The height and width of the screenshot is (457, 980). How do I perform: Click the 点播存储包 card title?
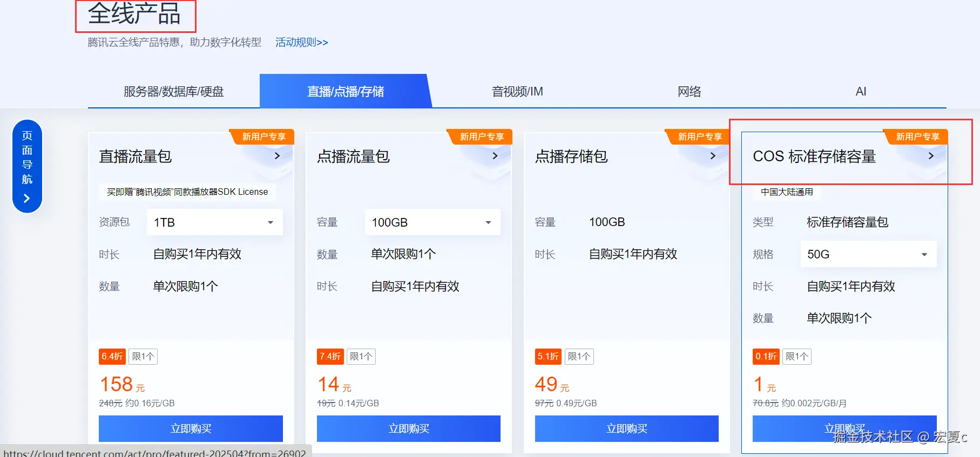[571, 156]
